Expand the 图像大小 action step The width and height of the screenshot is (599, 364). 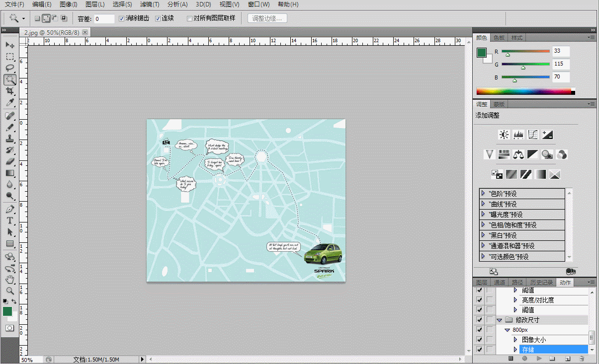515,340
